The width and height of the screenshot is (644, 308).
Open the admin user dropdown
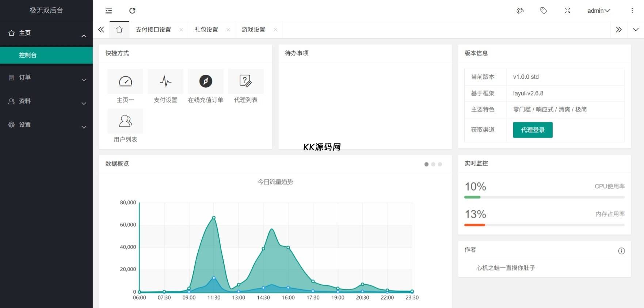tap(598, 11)
